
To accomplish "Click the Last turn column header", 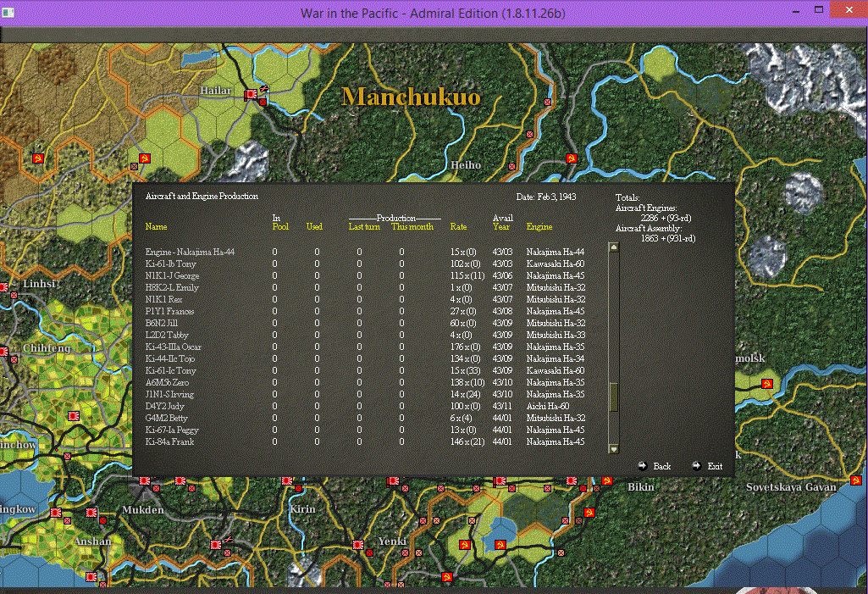I will click(364, 226).
